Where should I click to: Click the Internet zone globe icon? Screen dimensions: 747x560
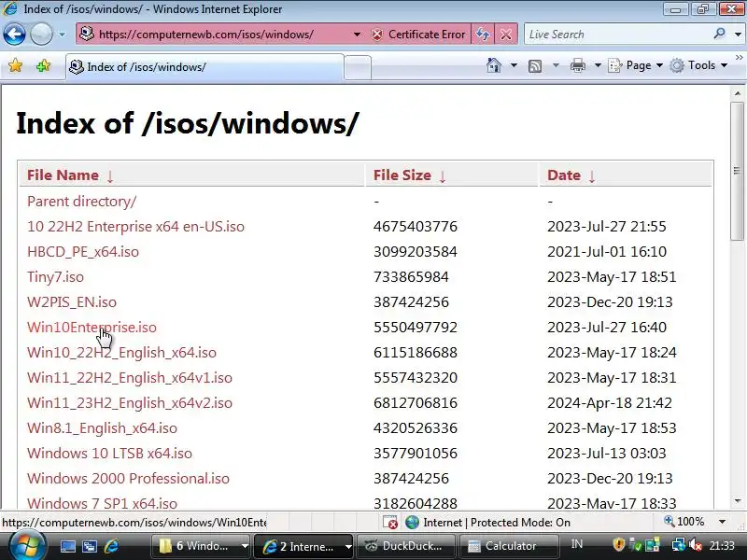click(x=412, y=523)
